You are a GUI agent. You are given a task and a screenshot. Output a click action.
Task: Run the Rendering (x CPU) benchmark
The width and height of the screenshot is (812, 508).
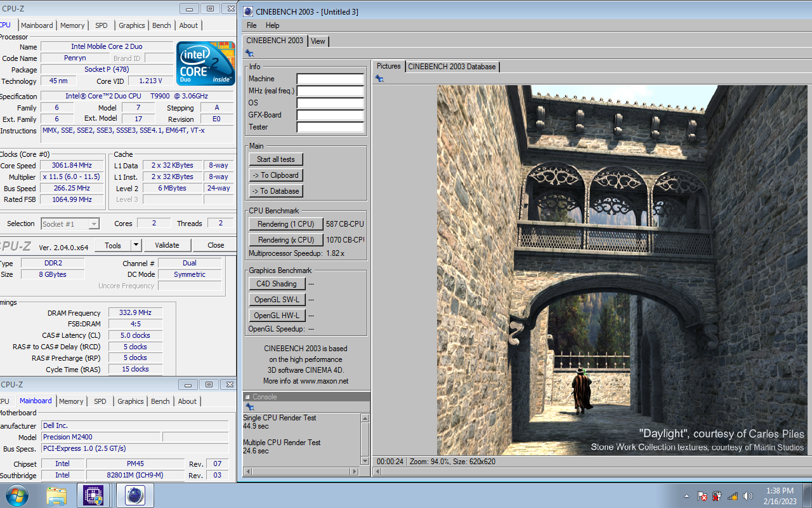point(286,240)
